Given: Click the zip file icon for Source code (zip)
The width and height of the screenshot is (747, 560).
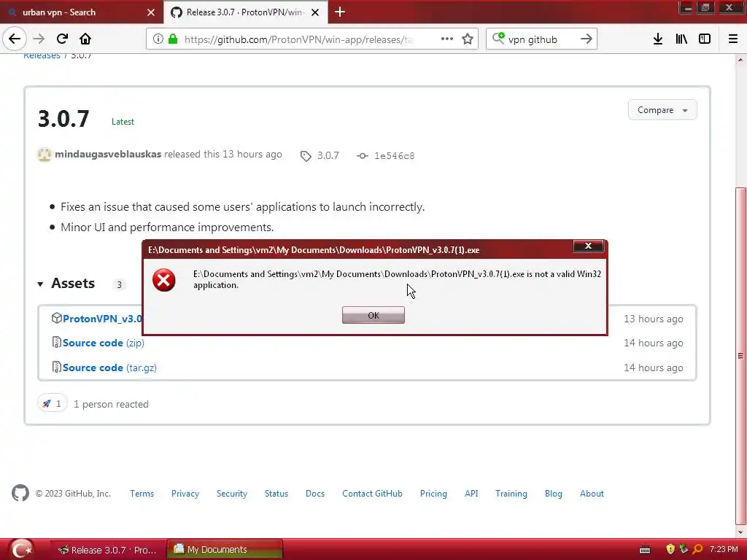Looking at the screenshot, I should [57, 343].
